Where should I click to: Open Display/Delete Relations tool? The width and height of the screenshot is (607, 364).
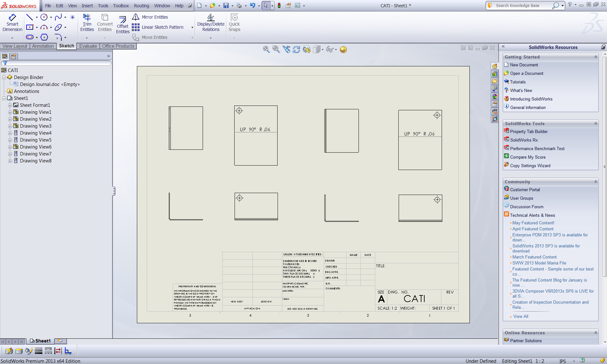211,23
